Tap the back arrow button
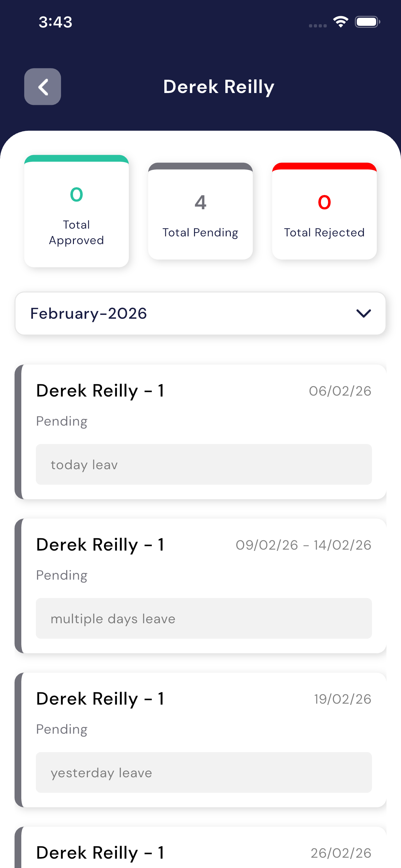The width and height of the screenshot is (401, 868). click(43, 87)
